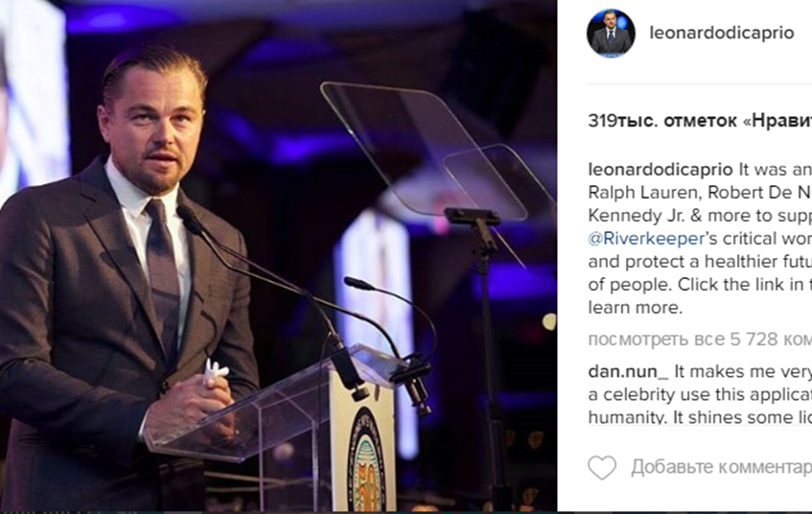The height and width of the screenshot is (514, 812).
Task: Open the @Riverkeeper mention link
Action: tap(646, 239)
